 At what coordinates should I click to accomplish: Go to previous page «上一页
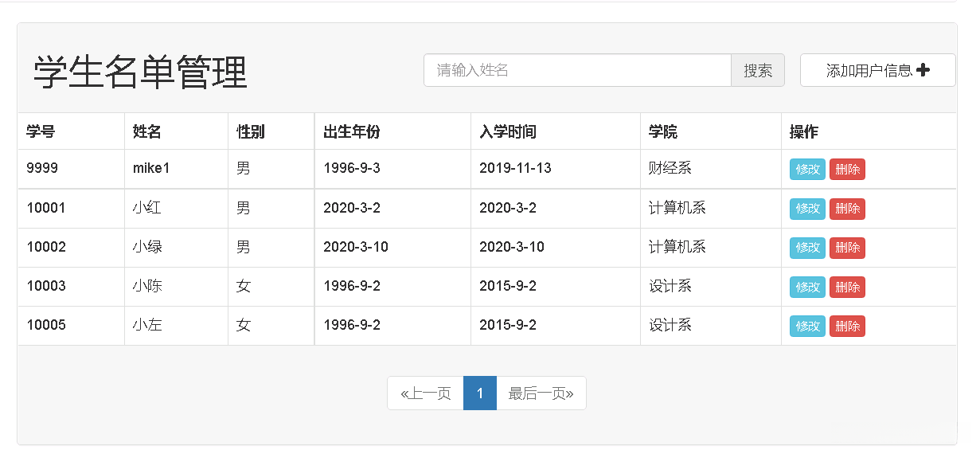pyautogui.click(x=425, y=393)
